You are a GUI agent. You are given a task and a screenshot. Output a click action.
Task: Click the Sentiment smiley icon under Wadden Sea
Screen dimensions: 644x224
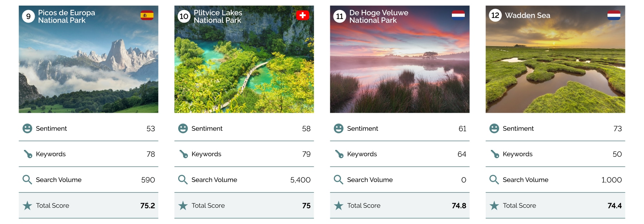tap(494, 128)
